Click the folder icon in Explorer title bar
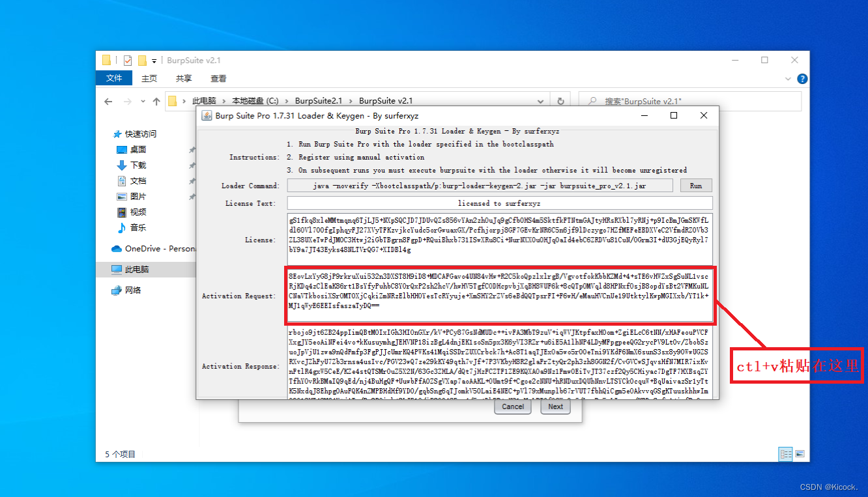The image size is (868, 497). [106, 61]
